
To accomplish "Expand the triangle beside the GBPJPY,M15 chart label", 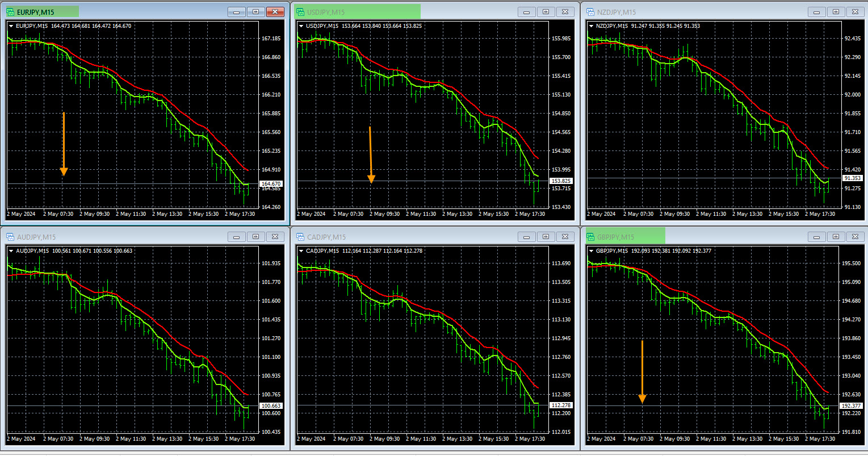I will [591, 250].
